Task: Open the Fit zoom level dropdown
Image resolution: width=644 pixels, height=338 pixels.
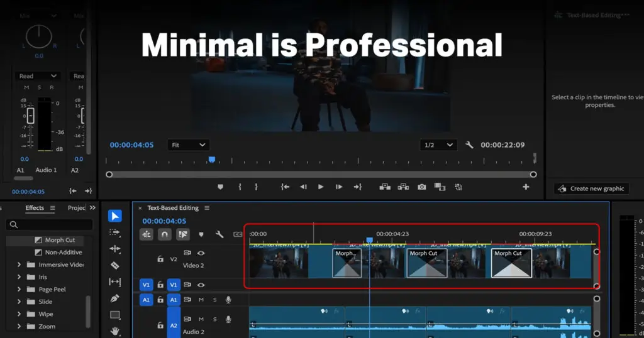Action: click(x=188, y=145)
